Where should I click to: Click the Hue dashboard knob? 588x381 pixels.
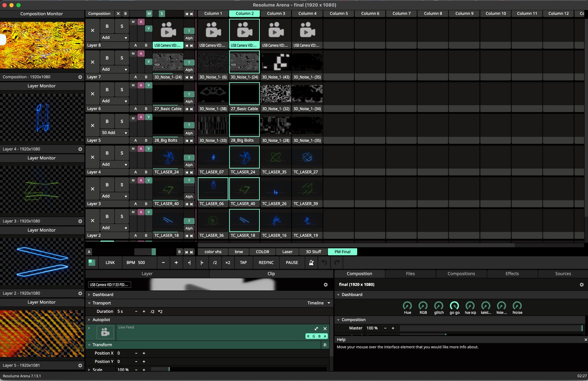click(407, 305)
